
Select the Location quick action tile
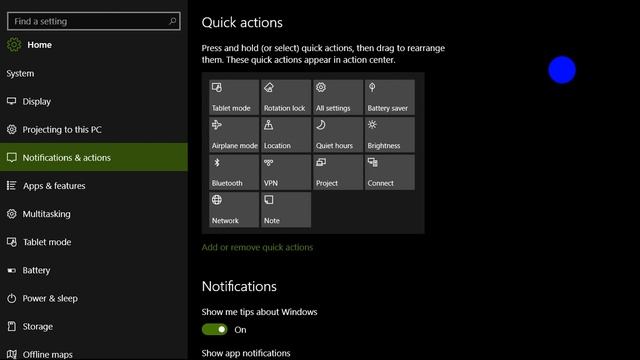coord(286,135)
